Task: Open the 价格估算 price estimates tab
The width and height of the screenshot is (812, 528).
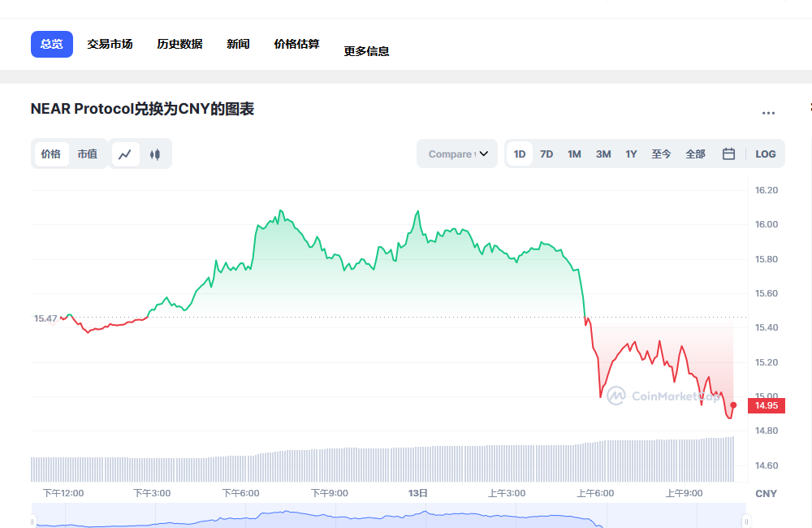Action: 296,44
